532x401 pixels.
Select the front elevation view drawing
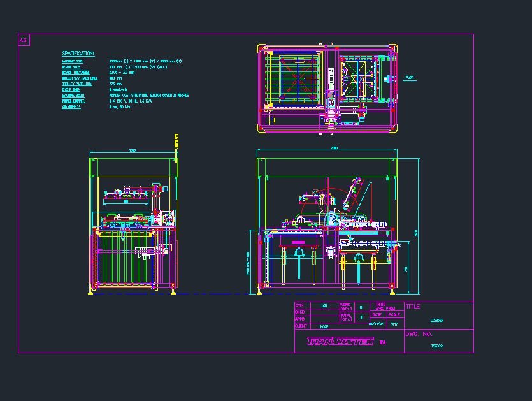tap(325, 226)
